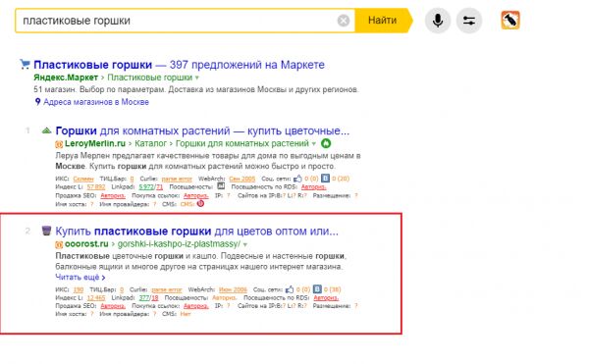Screen dimensions: 589x364
Task: Open the Каталог breadcrumb in LeroyMerlin result
Action: click(x=150, y=143)
